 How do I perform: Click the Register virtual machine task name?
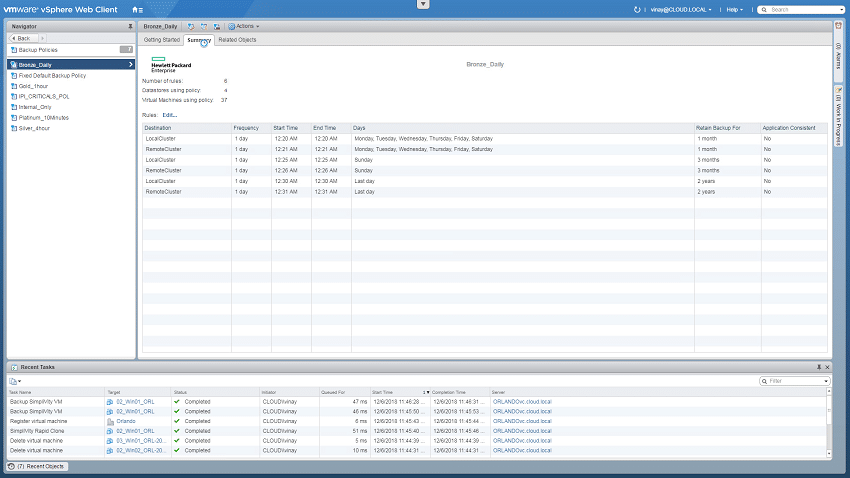click(x=38, y=421)
